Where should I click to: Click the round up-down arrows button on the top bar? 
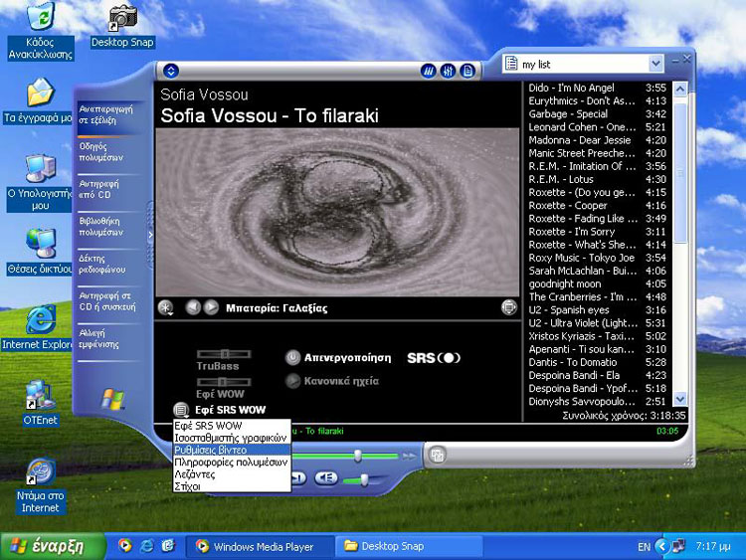coord(171,71)
